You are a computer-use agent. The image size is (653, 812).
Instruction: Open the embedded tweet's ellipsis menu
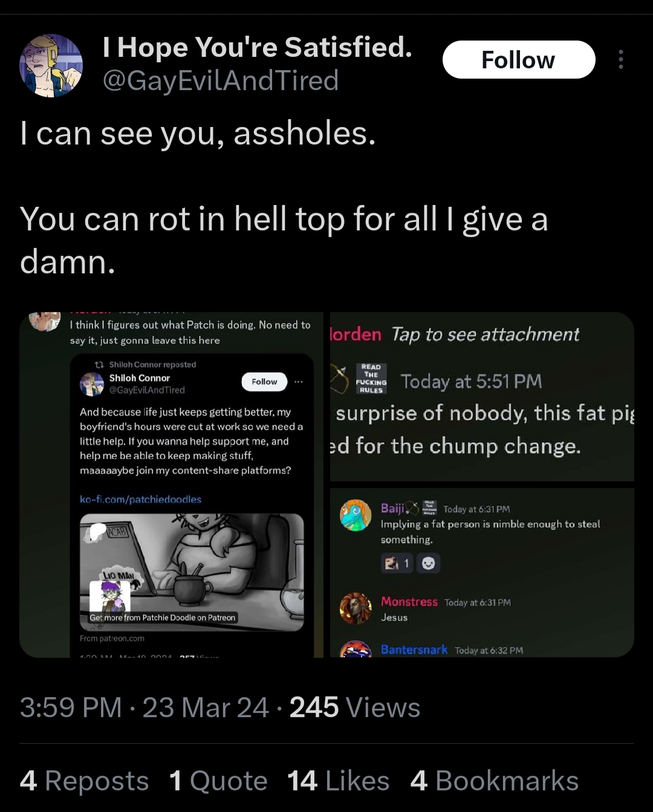299,382
